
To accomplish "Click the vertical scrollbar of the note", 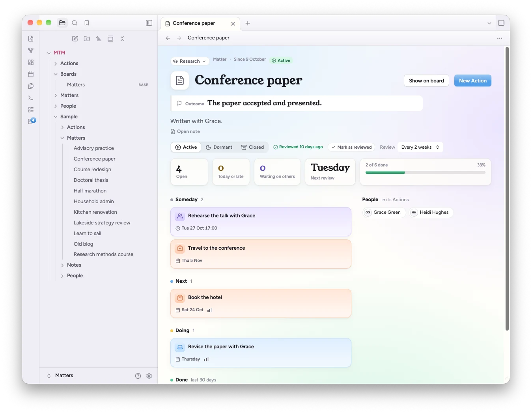I will pyautogui.click(x=507, y=189).
